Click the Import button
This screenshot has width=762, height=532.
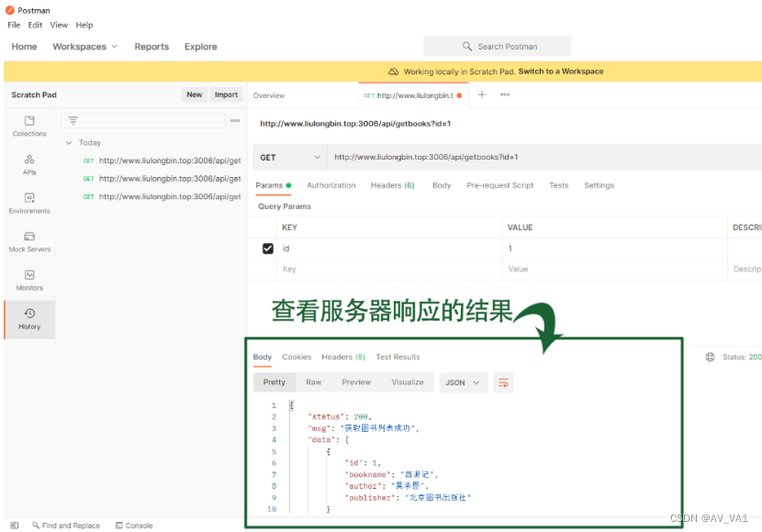point(226,94)
